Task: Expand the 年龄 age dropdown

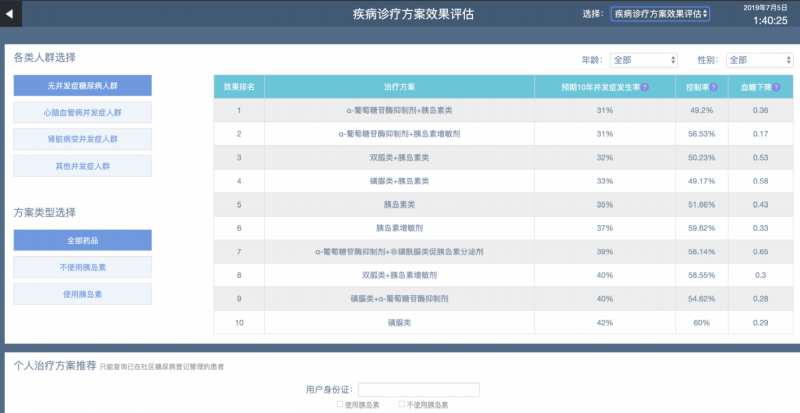Action: pos(643,60)
